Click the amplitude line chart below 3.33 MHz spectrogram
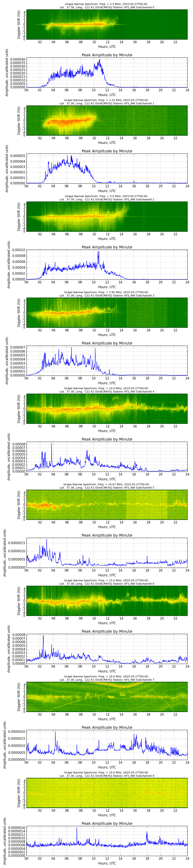This screenshot has height=868, width=193. [x=107, y=168]
